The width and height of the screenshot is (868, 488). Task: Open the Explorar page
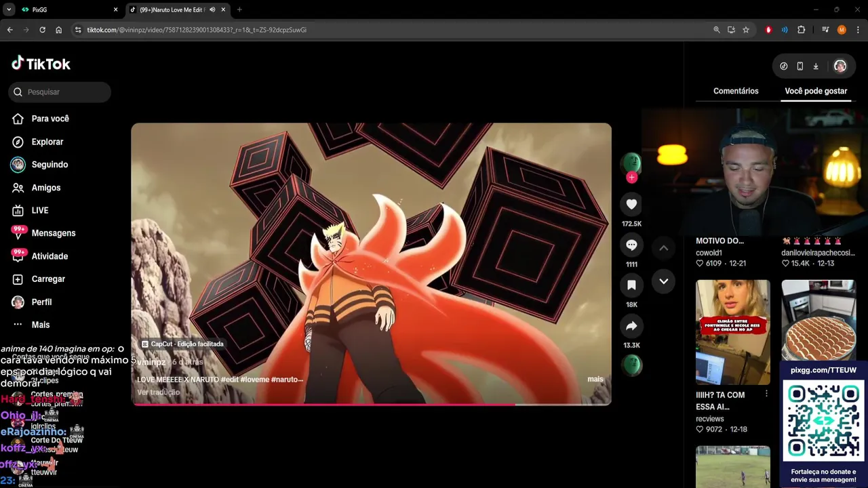point(38,142)
